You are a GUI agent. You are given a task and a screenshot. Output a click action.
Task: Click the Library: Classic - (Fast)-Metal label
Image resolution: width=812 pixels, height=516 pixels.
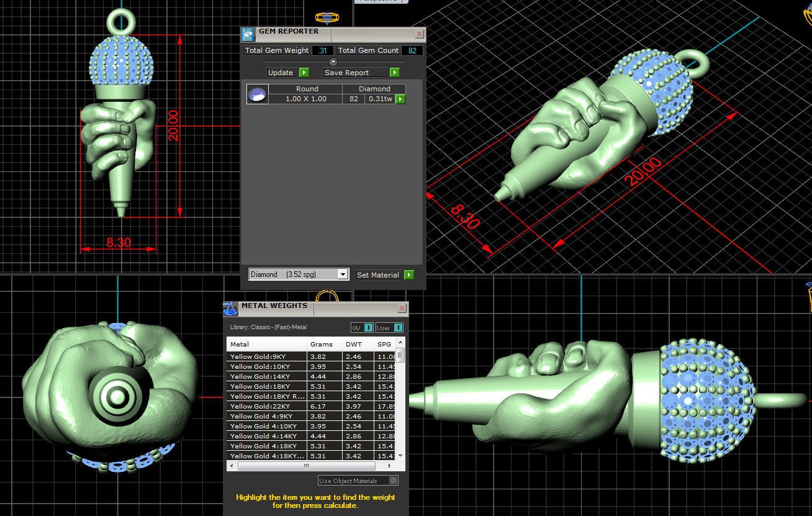click(x=268, y=327)
